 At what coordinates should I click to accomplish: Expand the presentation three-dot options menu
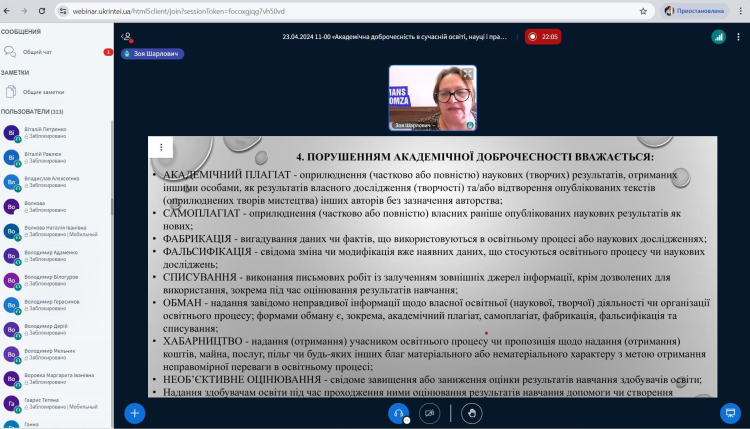(160, 147)
